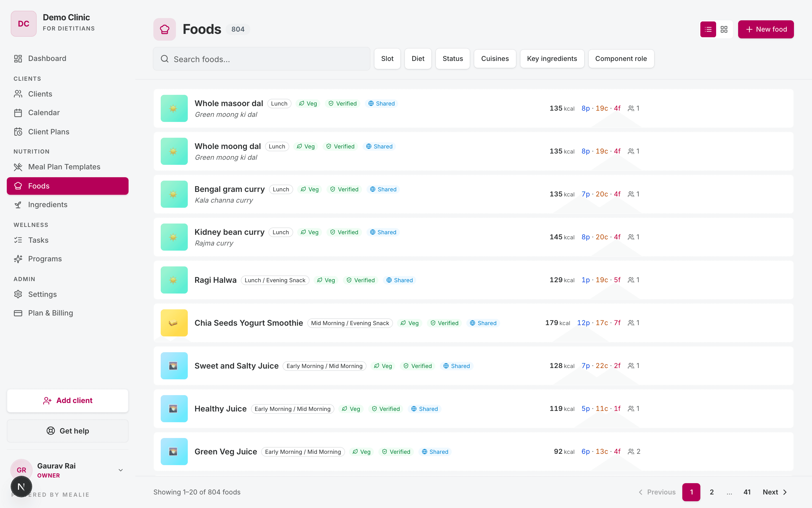This screenshot has width=812, height=508.
Task: Open the Status filter dropdown
Action: (x=453, y=58)
